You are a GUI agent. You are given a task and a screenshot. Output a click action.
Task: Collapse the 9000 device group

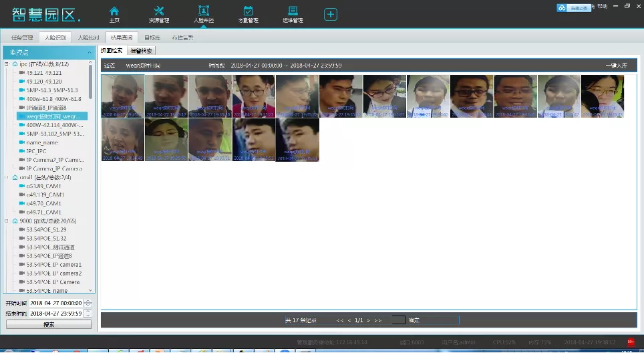(x=6, y=221)
